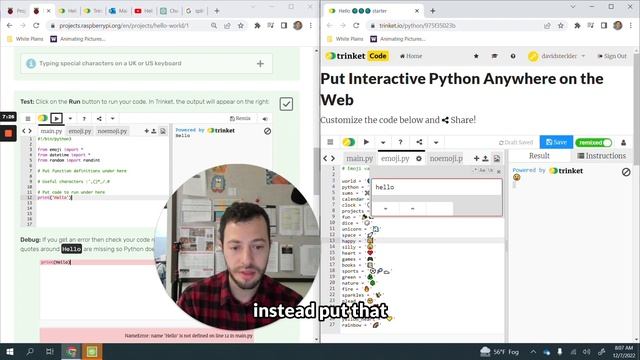The height and width of the screenshot is (360, 640).
Task: Reload page in right browser window
Action: point(356,25)
